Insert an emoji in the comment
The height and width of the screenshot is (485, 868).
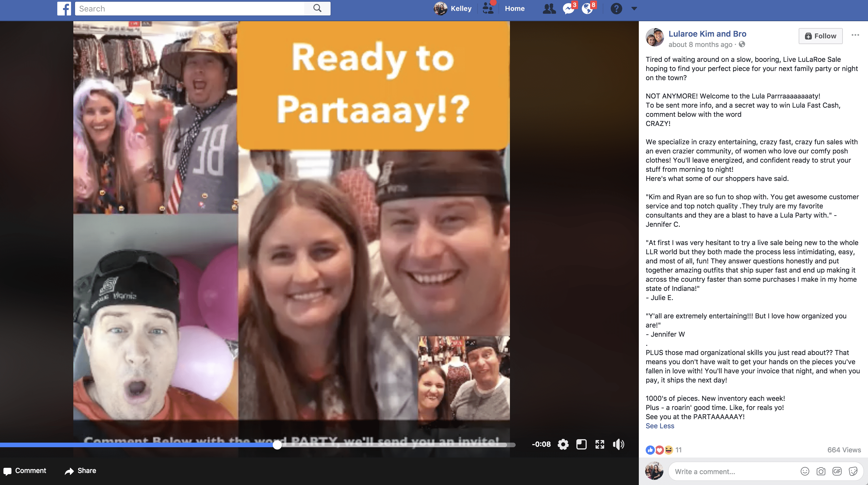pyautogui.click(x=805, y=472)
